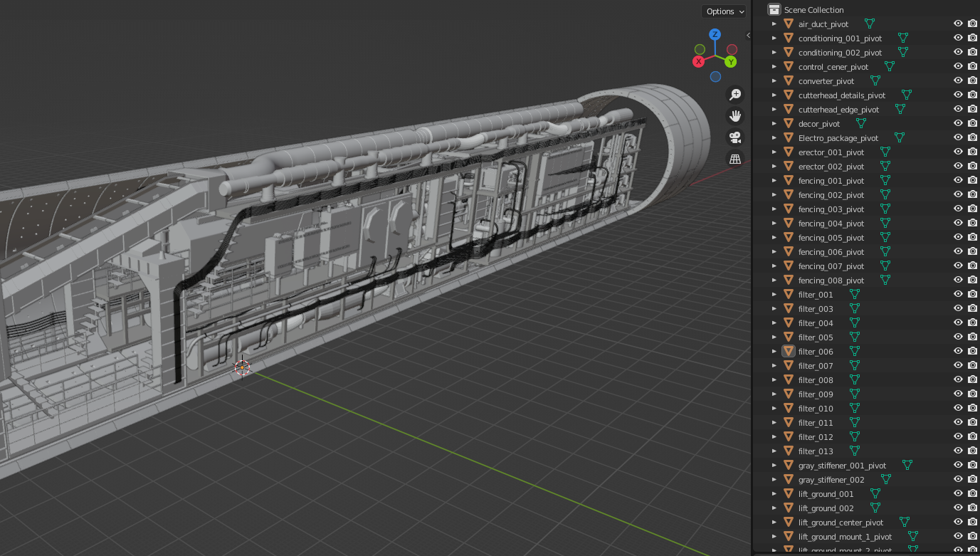
Task: Hide fencing_005_pivot in the viewport
Action: coord(958,237)
